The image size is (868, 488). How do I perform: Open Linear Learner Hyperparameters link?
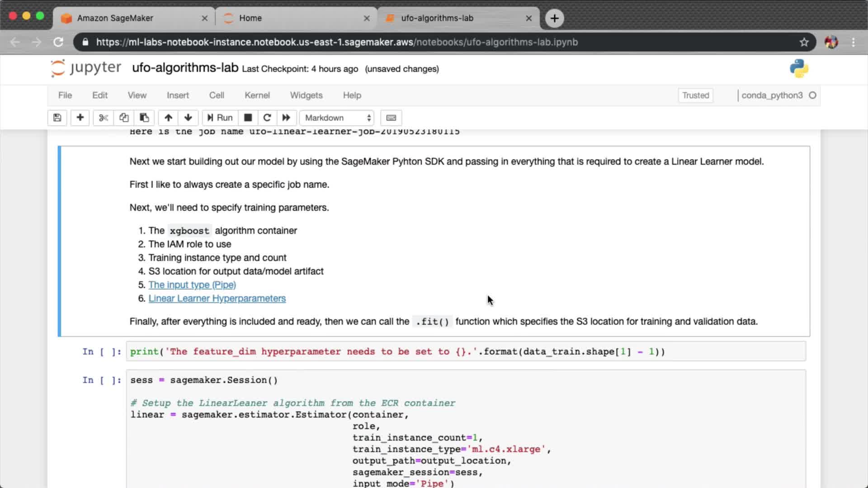pos(217,298)
